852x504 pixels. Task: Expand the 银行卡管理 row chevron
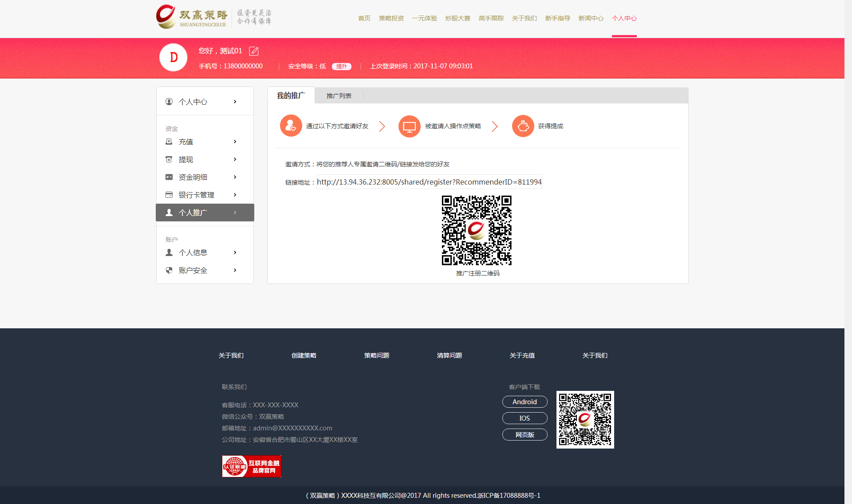(x=235, y=195)
